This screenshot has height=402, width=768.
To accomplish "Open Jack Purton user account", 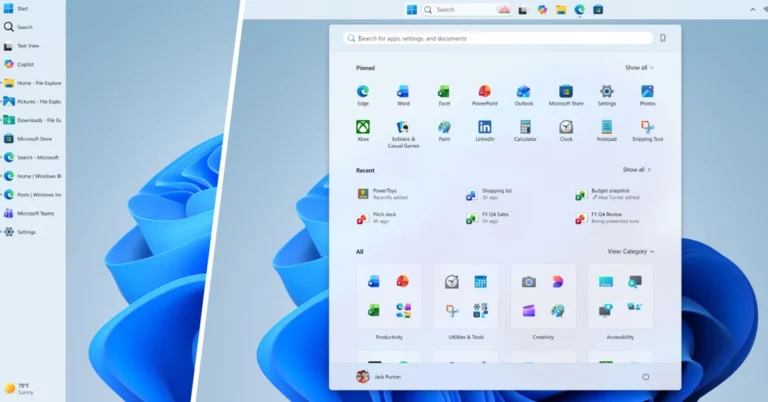I will click(379, 377).
